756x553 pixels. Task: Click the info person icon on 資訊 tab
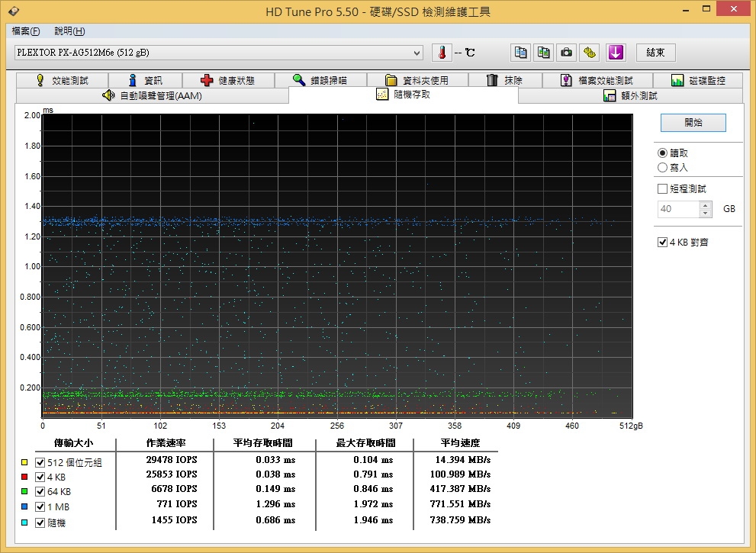pos(133,80)
